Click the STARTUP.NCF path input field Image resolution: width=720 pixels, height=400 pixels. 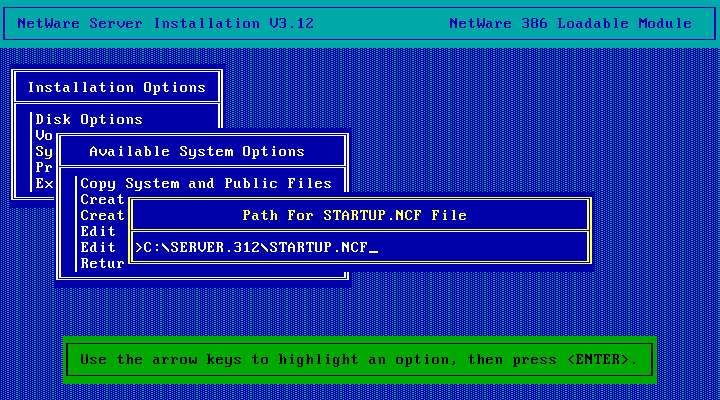pyautogui.click(x=360, y=248)
